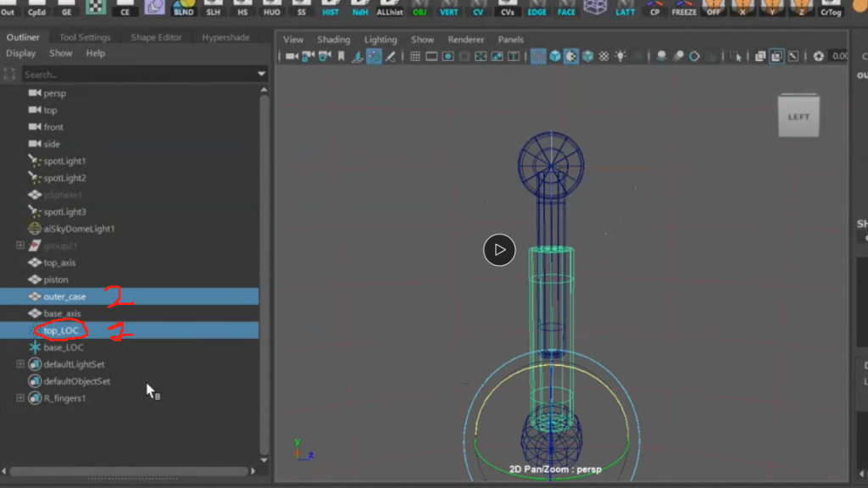Switch to the Shape Editor tab
The width and height of the screenshot is (868, 488).
156,37
